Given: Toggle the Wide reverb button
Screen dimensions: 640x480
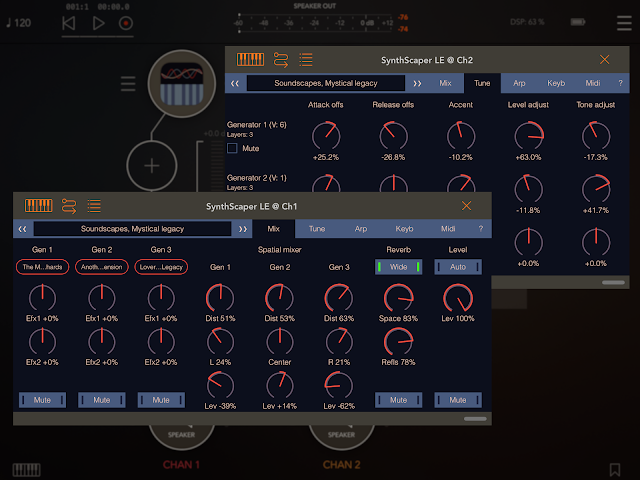Looking at the screenshot, I should [x=398, y=267].
